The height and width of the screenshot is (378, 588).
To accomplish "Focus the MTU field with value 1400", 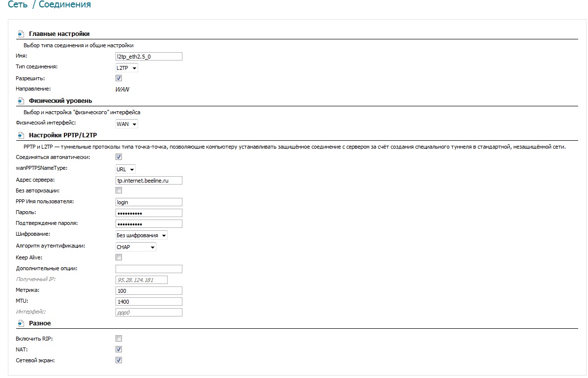I will (x=149, y=301).
